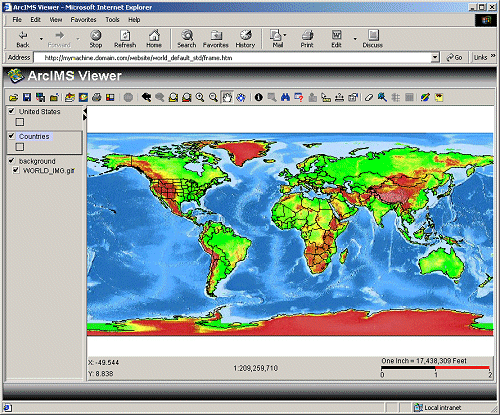Select the Identify info tool

[259, 98]
